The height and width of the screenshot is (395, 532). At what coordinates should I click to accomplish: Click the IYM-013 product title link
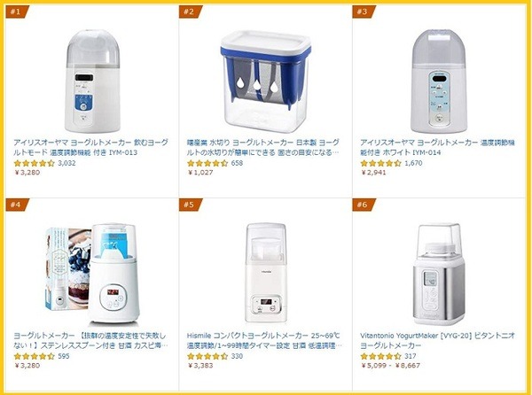point(90,147)
